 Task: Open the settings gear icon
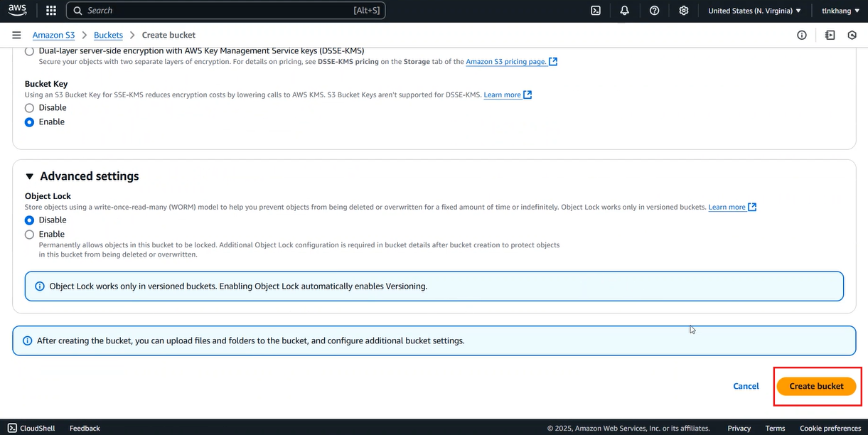point(684,11)
